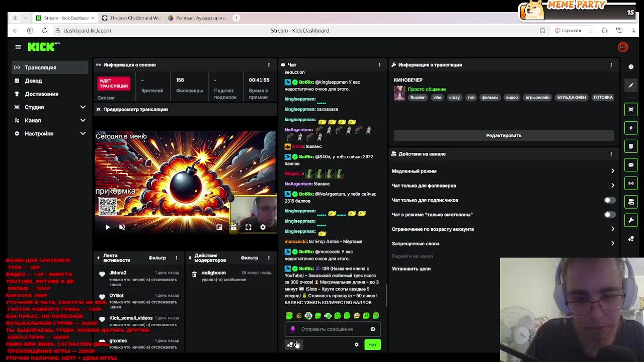644x362 pixels.
Task: Open Activity Feed three-dot menu
Action: pyautogui.click(x=176, y=258)
